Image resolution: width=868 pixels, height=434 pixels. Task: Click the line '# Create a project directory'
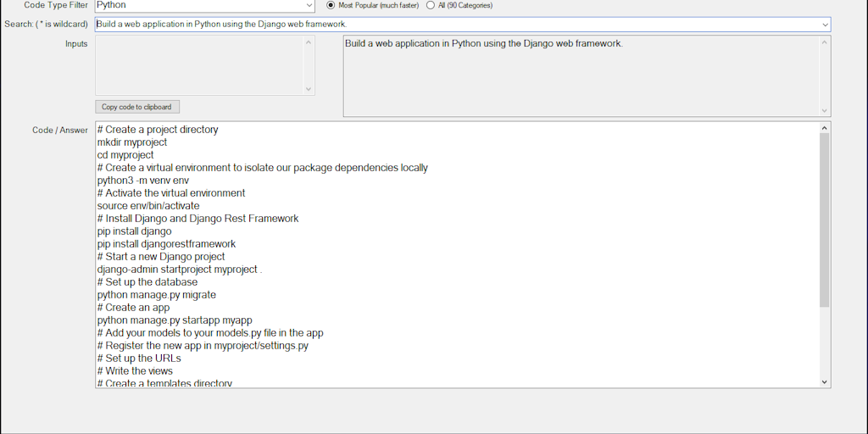tap(158, 130)
